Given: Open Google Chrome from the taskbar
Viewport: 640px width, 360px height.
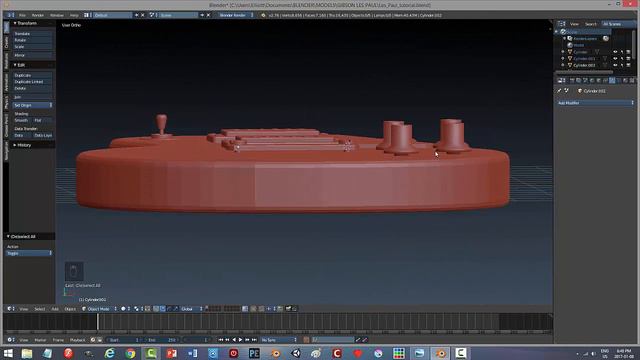Looking at the screenshot, I should tap(130, 353).
